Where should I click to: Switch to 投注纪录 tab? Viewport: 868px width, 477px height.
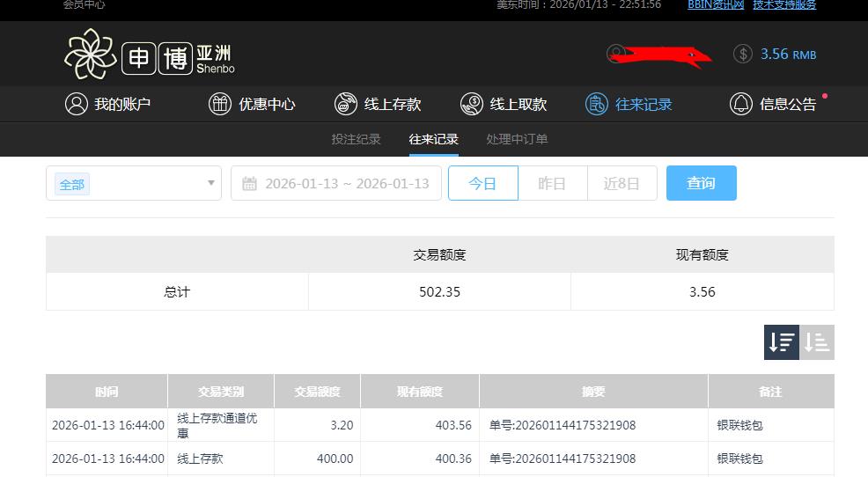(356, 139)
